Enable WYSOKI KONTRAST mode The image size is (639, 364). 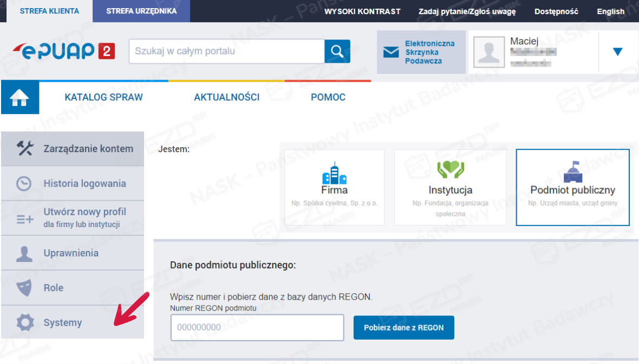(362, 11)
